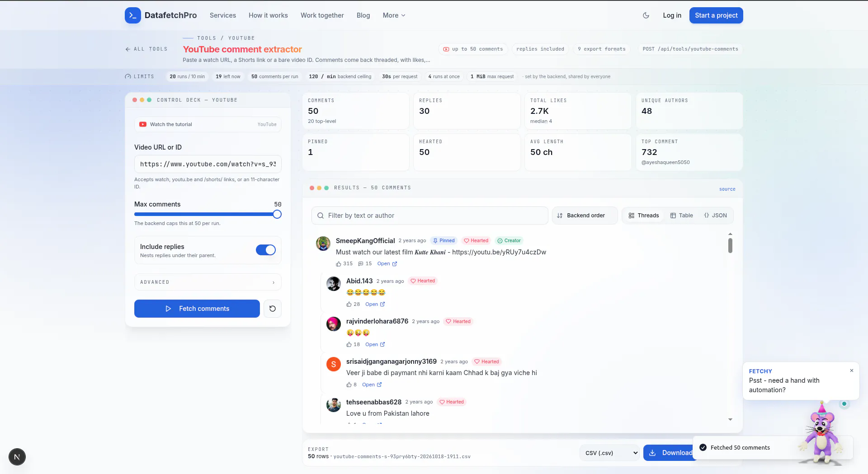Click the Creator badge on SmeepKangOfficial
The image size is (868, 474).
(x=509, y=241)
